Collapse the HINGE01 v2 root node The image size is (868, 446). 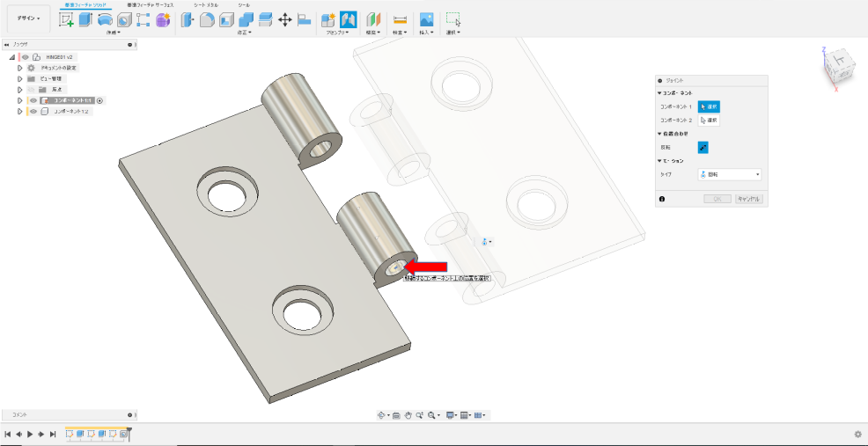(x=12, y=57)
